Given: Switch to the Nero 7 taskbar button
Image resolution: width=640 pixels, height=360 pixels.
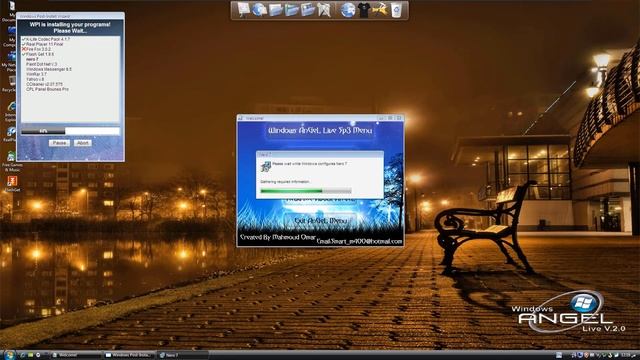Looking at the screenshot, I should pyautogui.click(x=182, y=355).
